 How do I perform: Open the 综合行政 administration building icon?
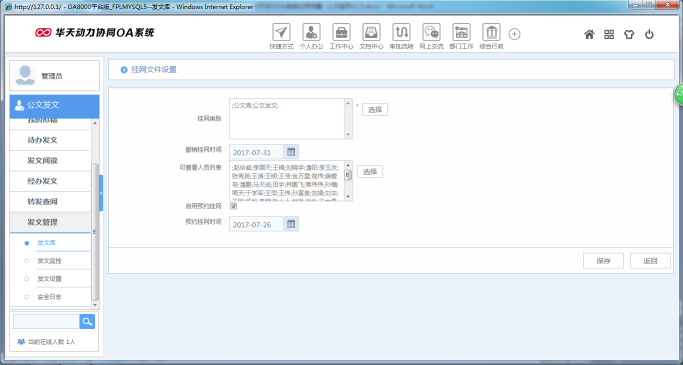click(x=491, y=32)
